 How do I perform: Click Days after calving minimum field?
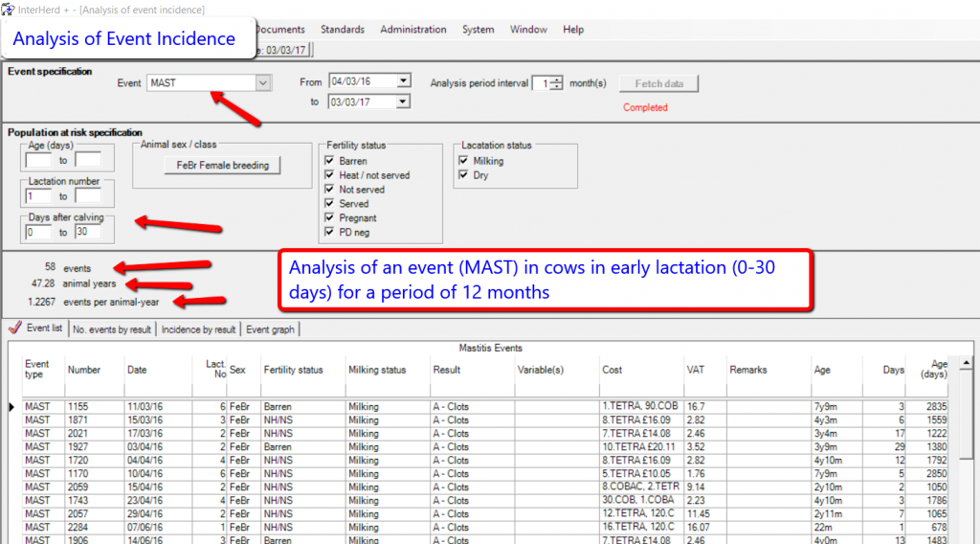coord(38,233)
